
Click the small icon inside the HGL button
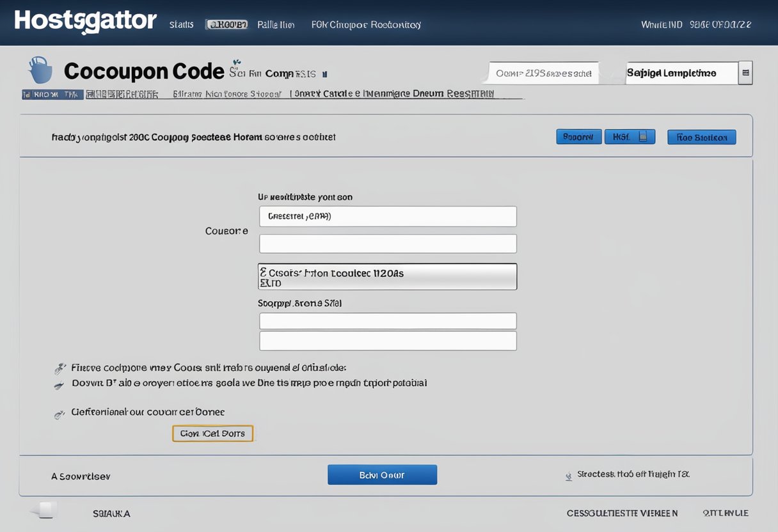click(x=643, y=136)
